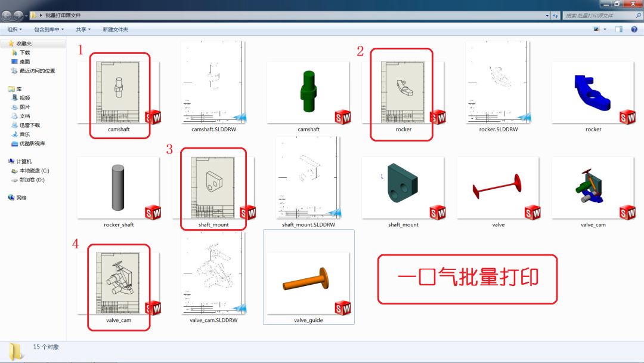Open the 共享 menu
Image resolution: width=644 pixels, height=363 pixels.
pos(83,30)
